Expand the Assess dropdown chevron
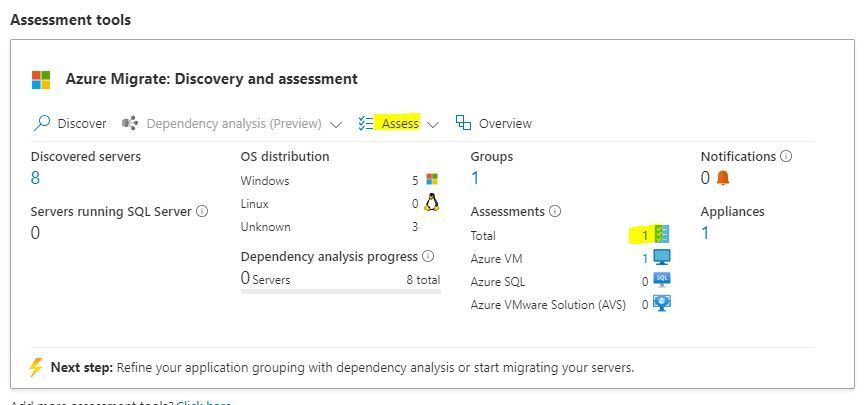This screenshot has height=405, width=865. pos(433,125)
